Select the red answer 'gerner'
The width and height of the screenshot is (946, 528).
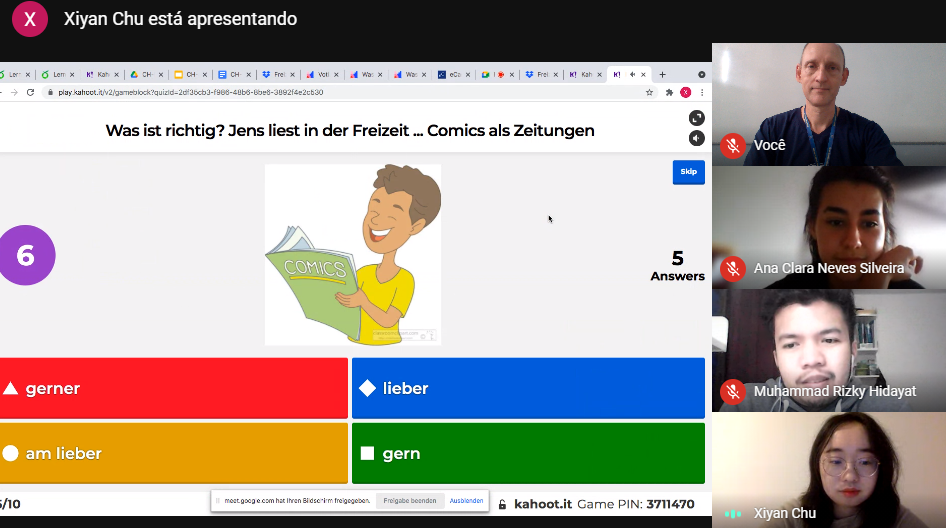pyautogui.click(x=174, y=388)
